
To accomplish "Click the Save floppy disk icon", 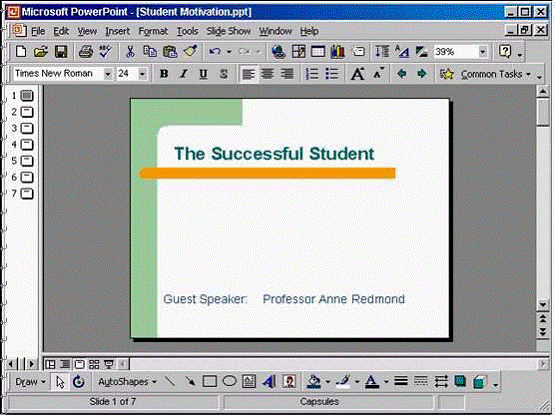I will click(61, 52).
